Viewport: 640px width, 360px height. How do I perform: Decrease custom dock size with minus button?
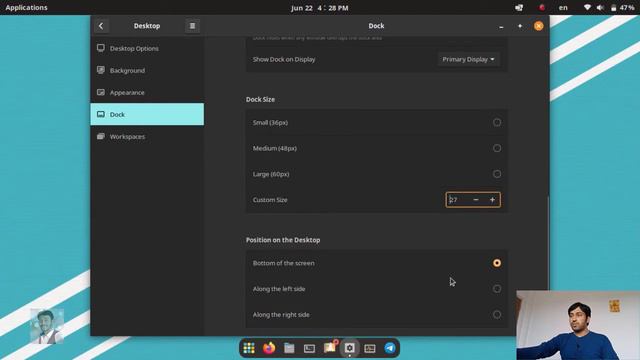point(476,200)
